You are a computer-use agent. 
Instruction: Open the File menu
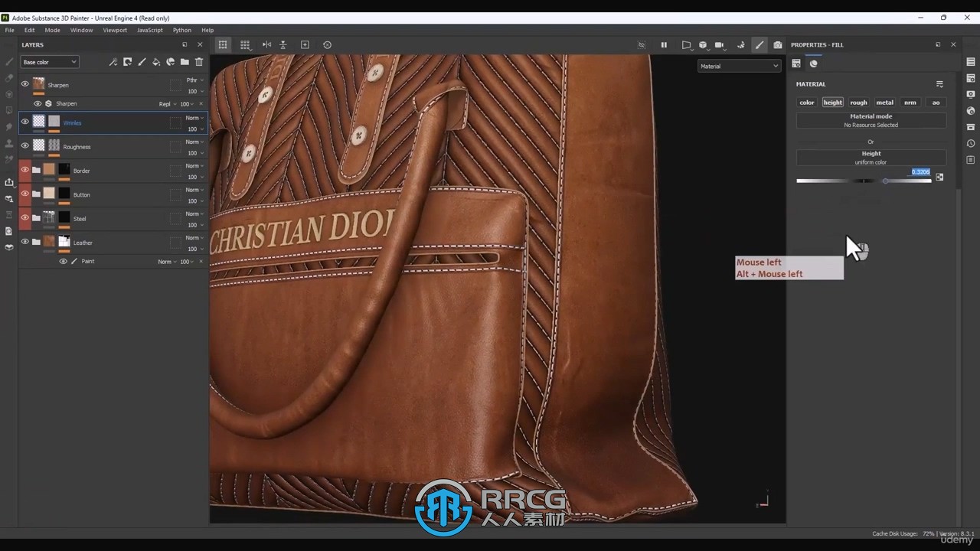click(x=9, y=30)
